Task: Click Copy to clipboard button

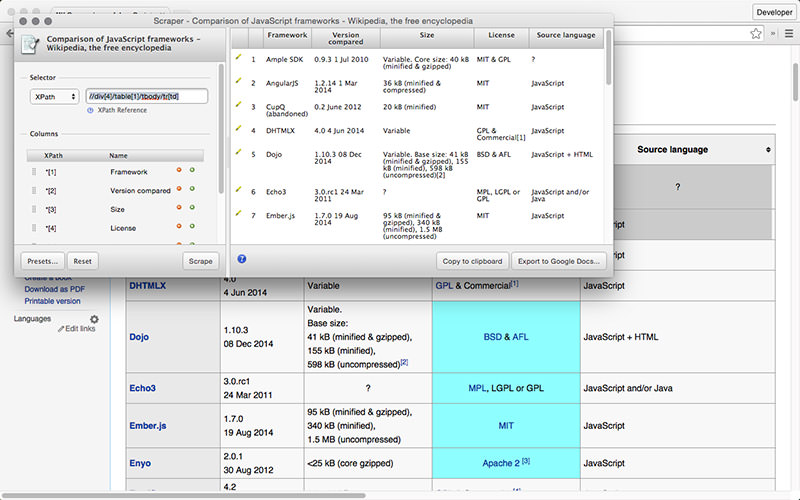Action: (x=471, y=261)
